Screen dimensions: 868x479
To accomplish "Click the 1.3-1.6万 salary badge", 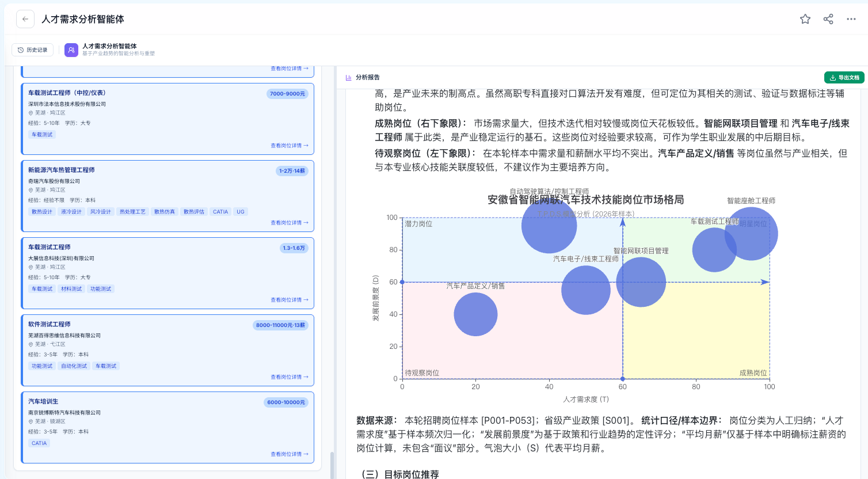I will click(x=294, y=248).
